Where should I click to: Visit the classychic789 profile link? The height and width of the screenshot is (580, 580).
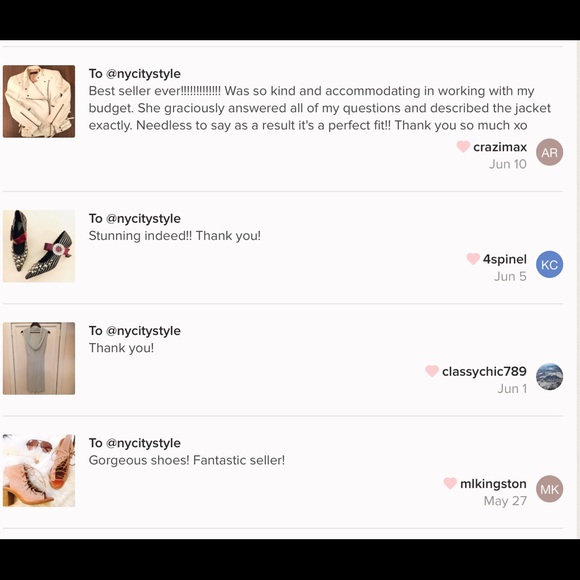coord(484,371)
